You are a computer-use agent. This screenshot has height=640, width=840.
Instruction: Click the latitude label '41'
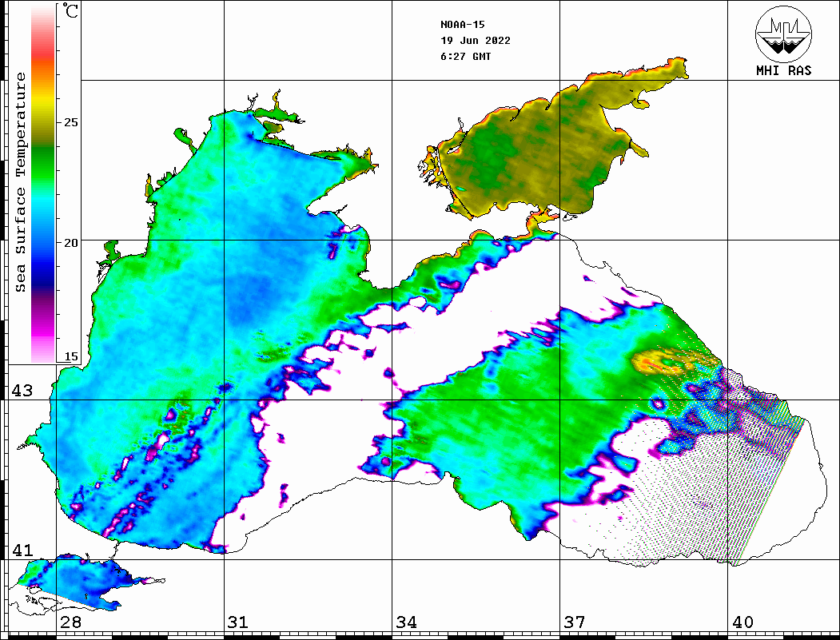pyautogui.click(x=22, y=551)
